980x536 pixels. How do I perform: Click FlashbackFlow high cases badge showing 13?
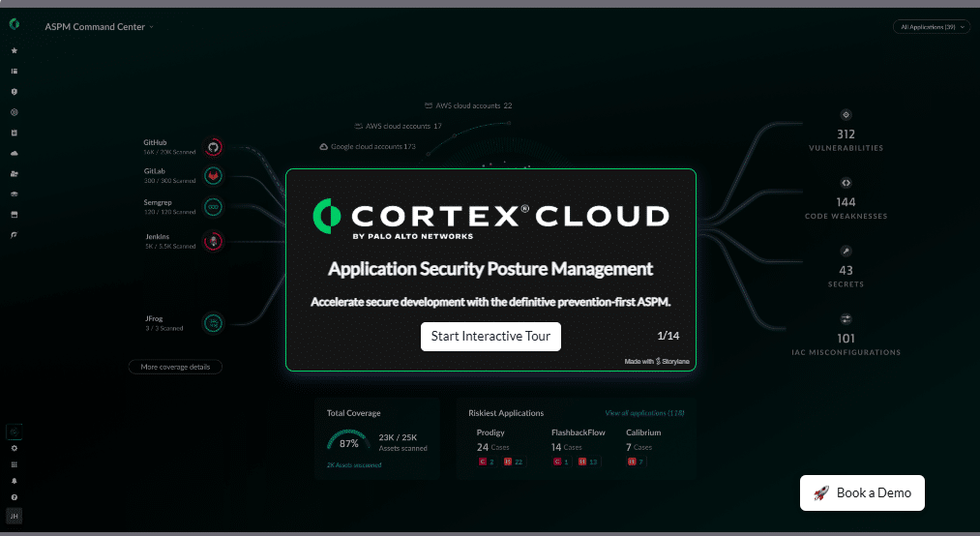coord(587,462)
